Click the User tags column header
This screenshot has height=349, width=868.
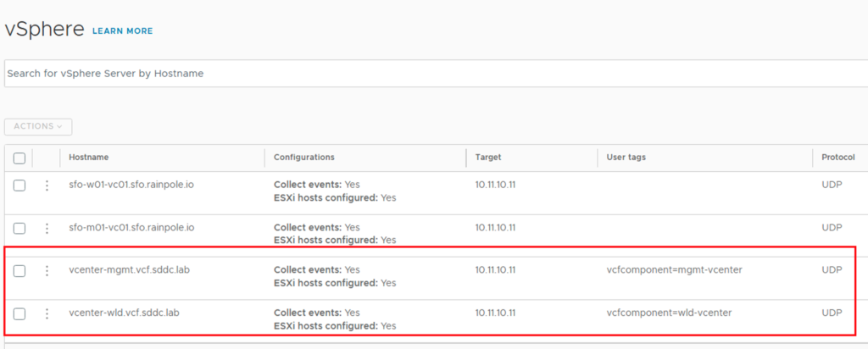pos(626,158)
